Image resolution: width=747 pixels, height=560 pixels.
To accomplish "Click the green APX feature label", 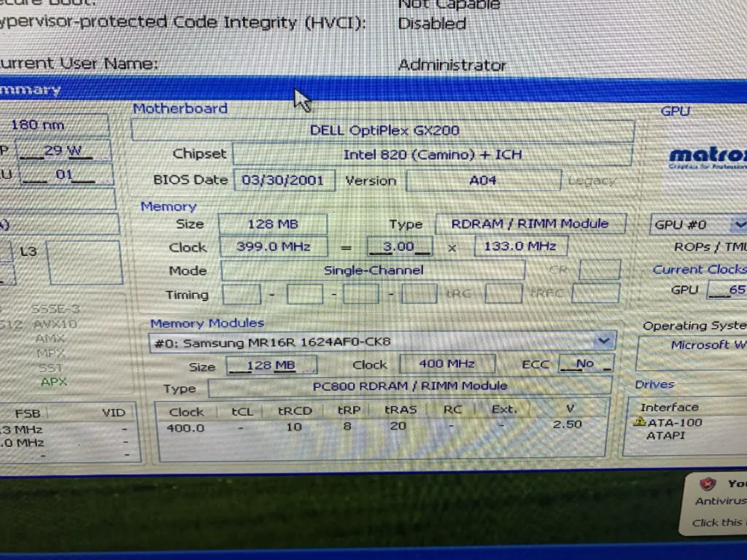I will [x=54, y=381].
